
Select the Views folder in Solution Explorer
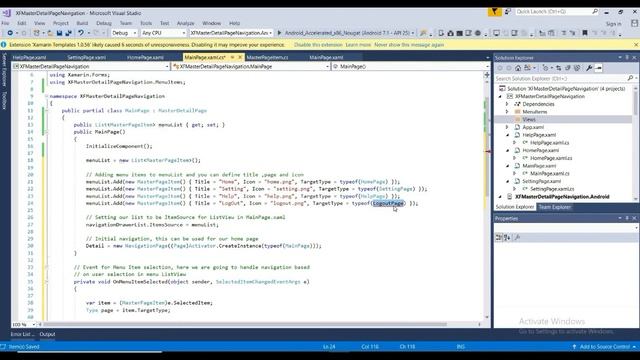(x=529, y=120)
